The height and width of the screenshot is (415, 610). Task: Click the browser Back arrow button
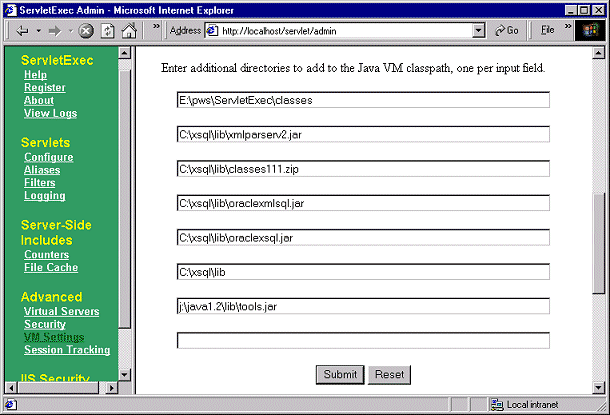(22, 30)
